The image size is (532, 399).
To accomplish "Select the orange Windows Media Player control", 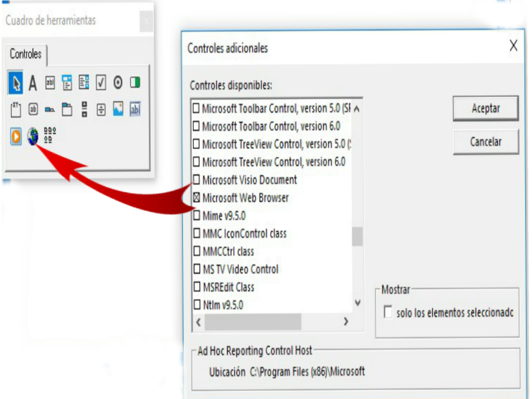I will coord(16,137).
